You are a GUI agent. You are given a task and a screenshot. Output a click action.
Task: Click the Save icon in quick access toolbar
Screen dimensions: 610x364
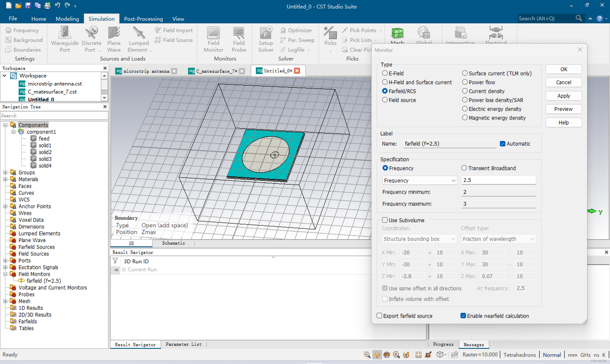(28, 5)
